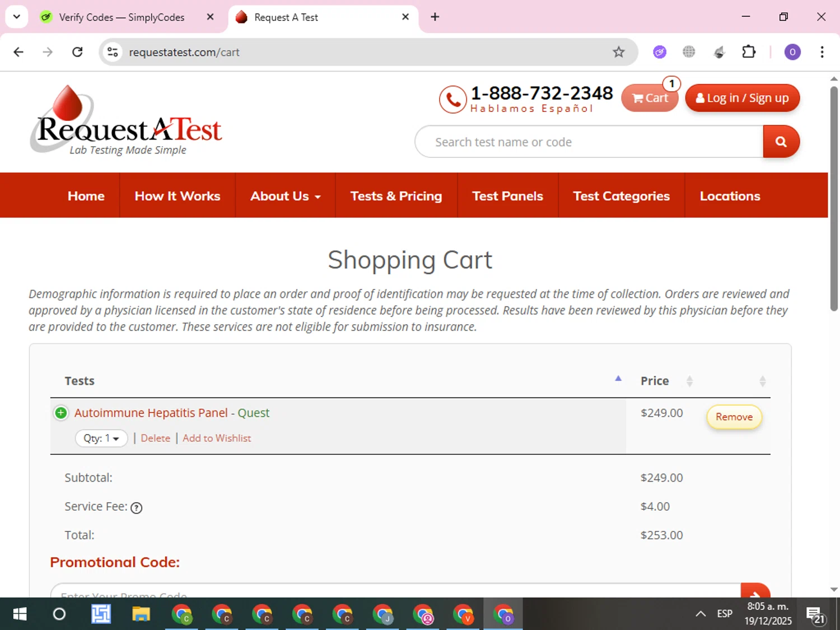Screen dimensions: 840x630
Task: Click the scrollbar down arrow
Action: tap(834, 590)
